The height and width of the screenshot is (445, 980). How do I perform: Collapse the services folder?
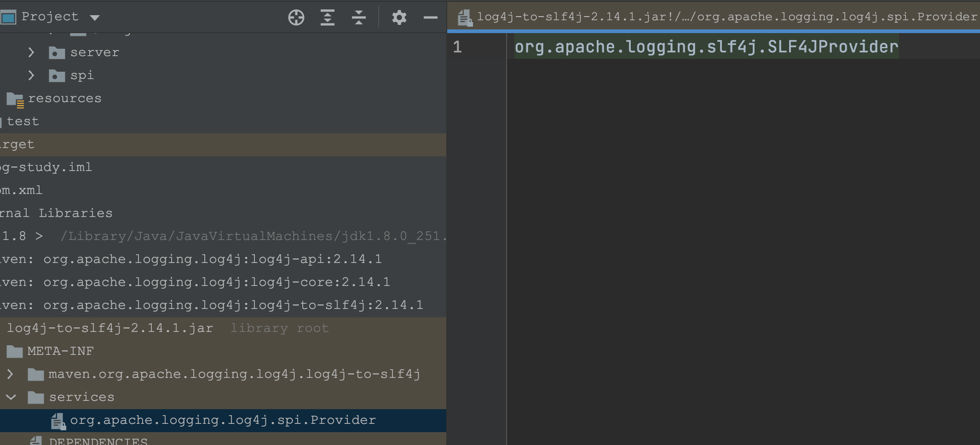point(11,397)
